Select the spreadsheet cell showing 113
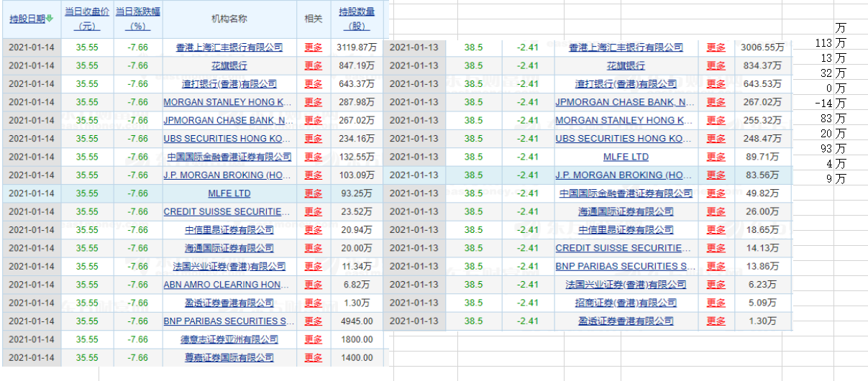 (825, 42)
